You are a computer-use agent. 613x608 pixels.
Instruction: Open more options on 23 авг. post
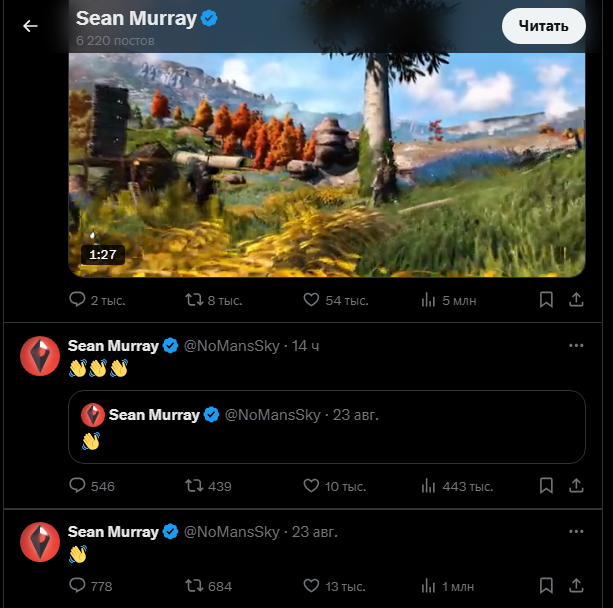576,532
